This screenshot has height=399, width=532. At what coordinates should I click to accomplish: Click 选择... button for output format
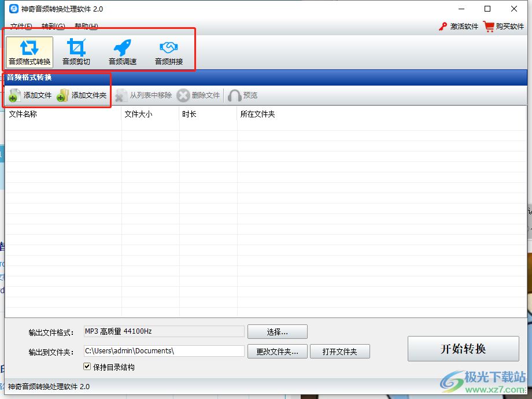277,332
